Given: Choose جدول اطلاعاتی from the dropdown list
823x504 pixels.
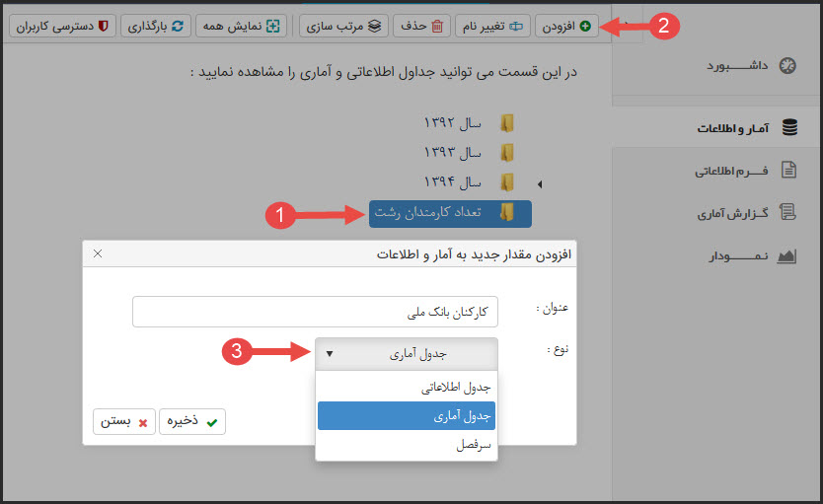Looking at the screenshot, I should point(407,388).
